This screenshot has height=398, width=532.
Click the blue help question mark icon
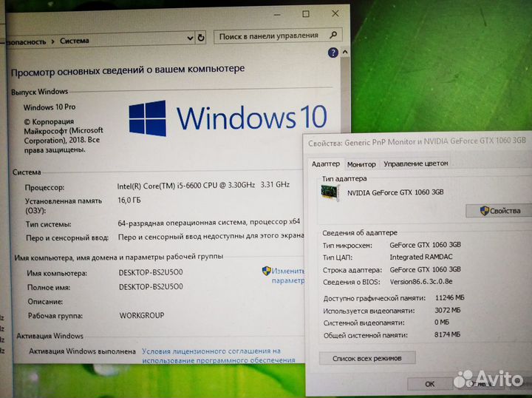coord(332,53)
